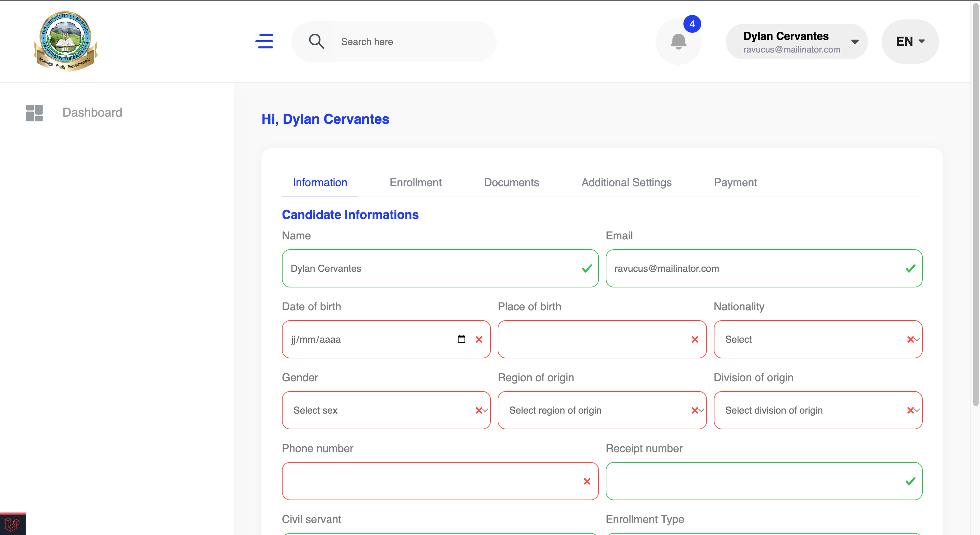Click the Email input field

pyautogui.click(x=764, y=268)
